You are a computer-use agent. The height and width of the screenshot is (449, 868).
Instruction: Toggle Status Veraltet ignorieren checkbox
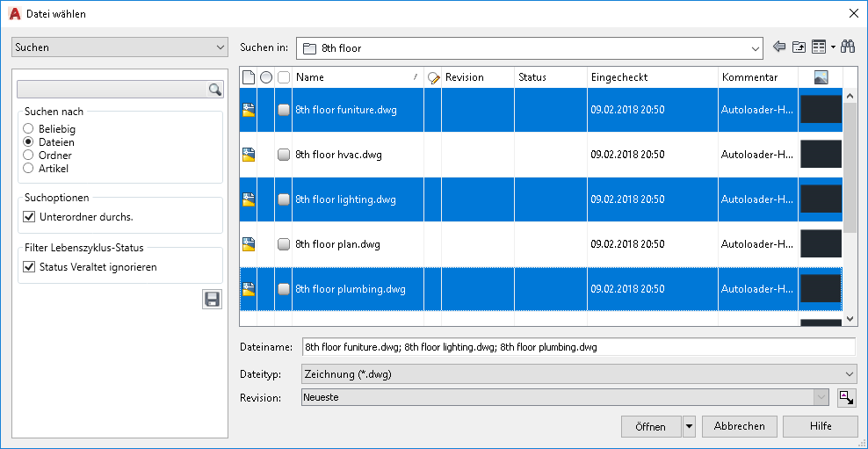pos(29,267)
